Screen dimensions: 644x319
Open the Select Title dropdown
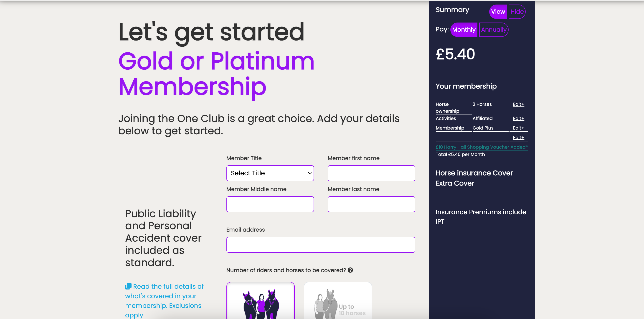point(270,173)
